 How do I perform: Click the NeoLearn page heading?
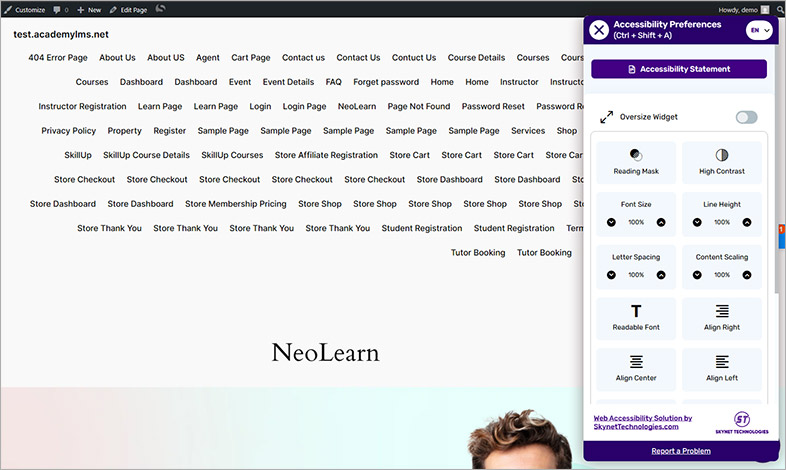(x=325, y=353)
